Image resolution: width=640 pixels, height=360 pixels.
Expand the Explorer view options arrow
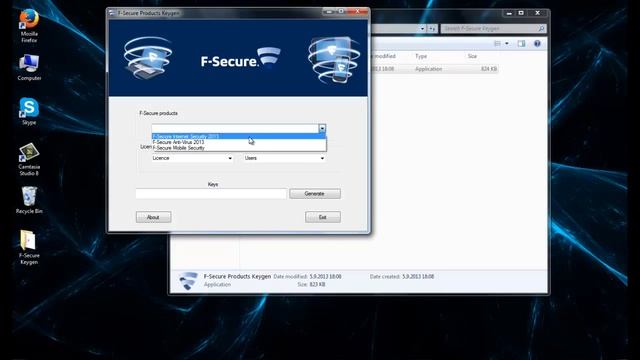507,44
